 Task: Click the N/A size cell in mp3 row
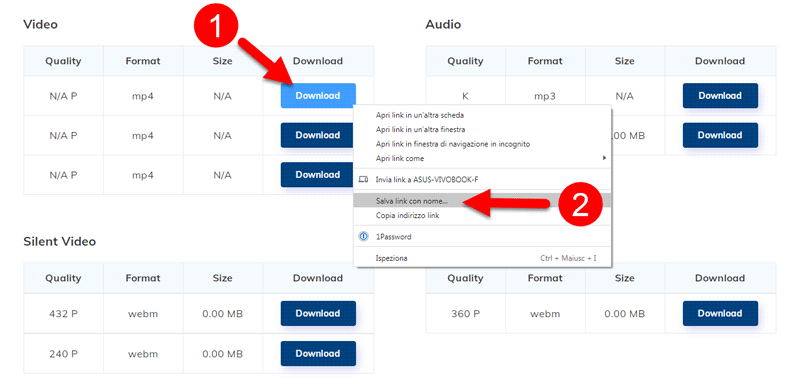coord(625,96)
